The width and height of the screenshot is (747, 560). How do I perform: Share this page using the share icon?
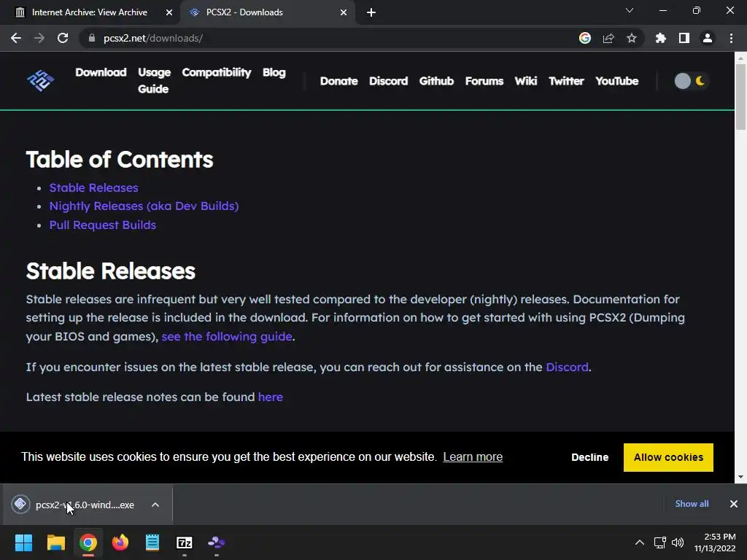(608, 38)
